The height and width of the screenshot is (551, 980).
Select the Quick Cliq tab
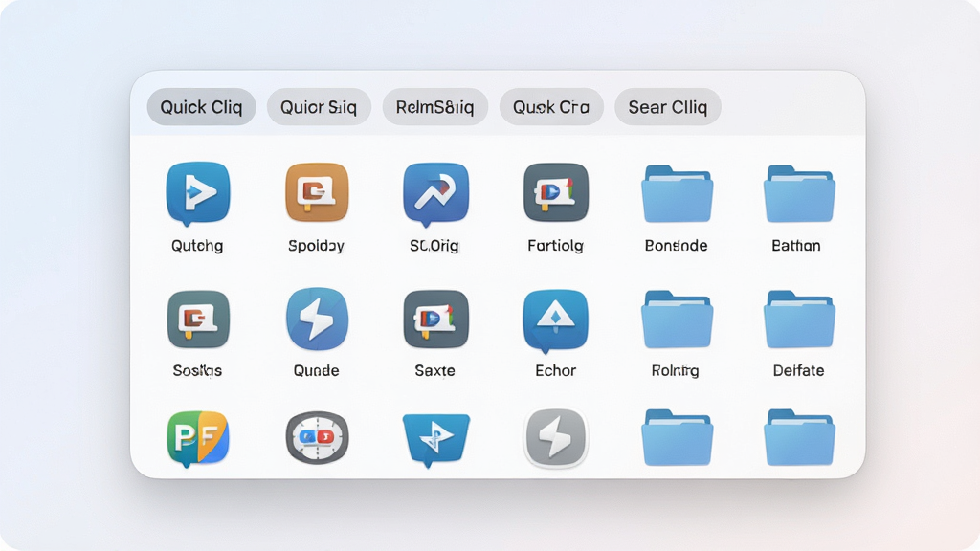201,107
